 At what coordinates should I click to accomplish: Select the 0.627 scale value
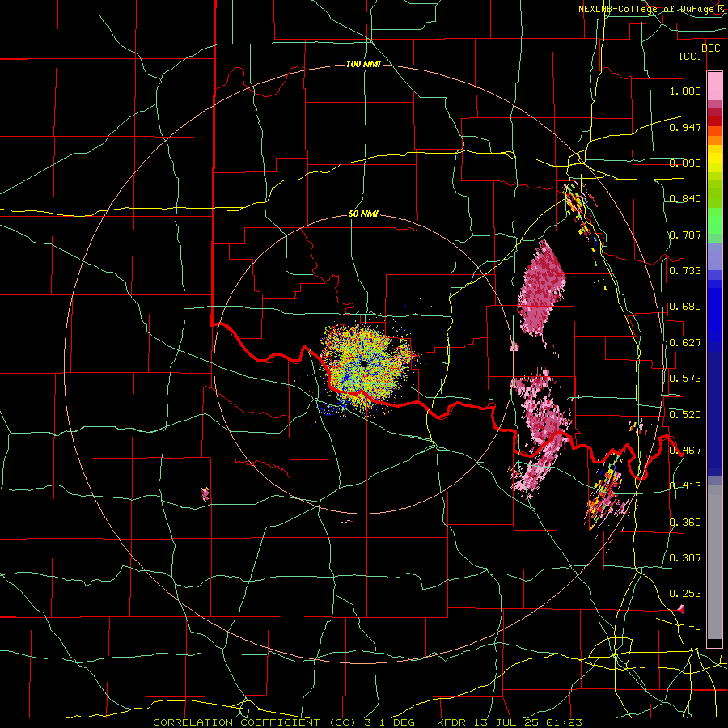pos(685,343)
